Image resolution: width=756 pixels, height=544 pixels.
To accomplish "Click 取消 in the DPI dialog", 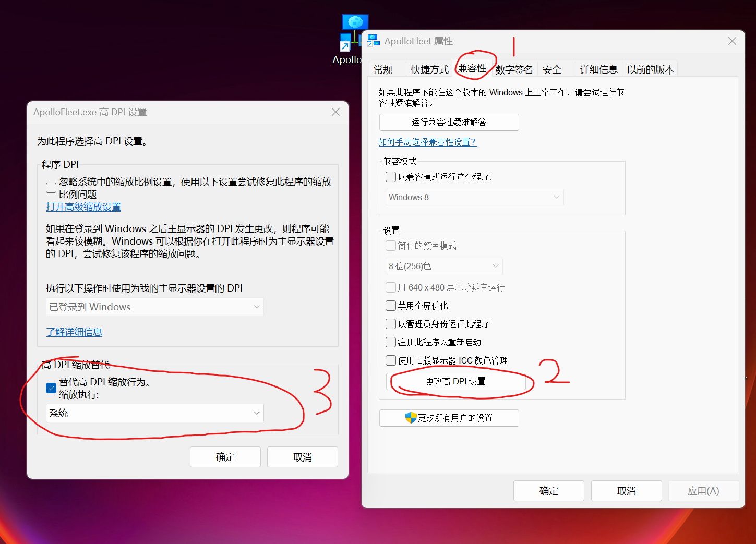I will point(303,457).
